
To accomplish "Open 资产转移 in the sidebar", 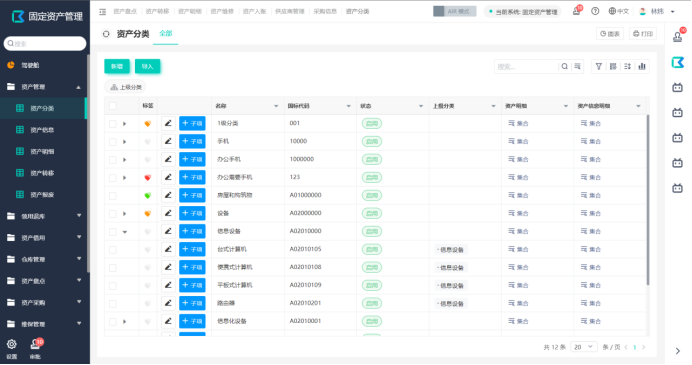I will coord(42,173).
